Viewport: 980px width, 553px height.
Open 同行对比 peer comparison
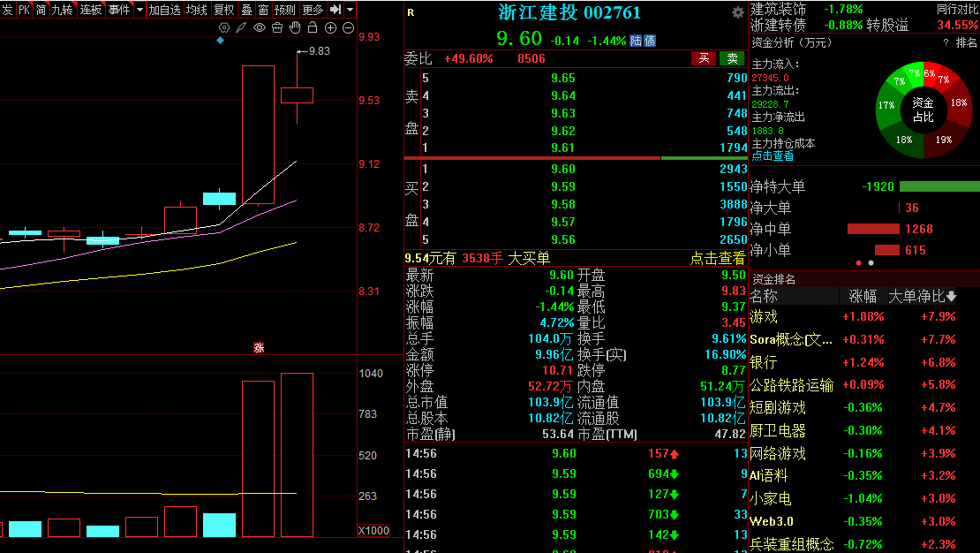[x=957, y=10]
